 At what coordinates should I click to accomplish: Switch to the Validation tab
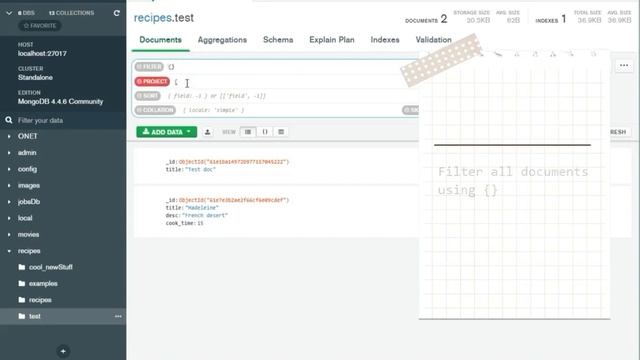433,40
